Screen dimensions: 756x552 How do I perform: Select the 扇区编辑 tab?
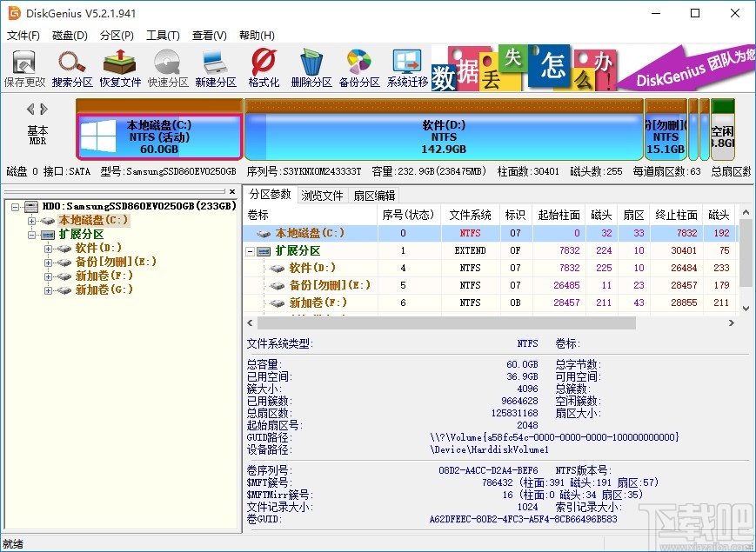click(375, 195)
